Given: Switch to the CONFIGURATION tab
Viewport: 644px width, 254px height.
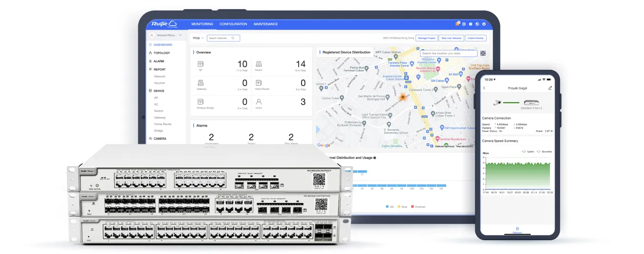Looking at the screenshot, I should pos(233,24).
